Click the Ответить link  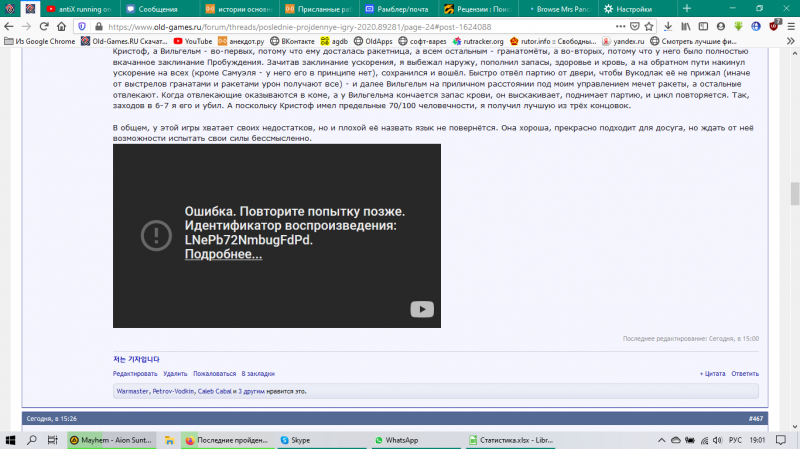pos(745,374)
